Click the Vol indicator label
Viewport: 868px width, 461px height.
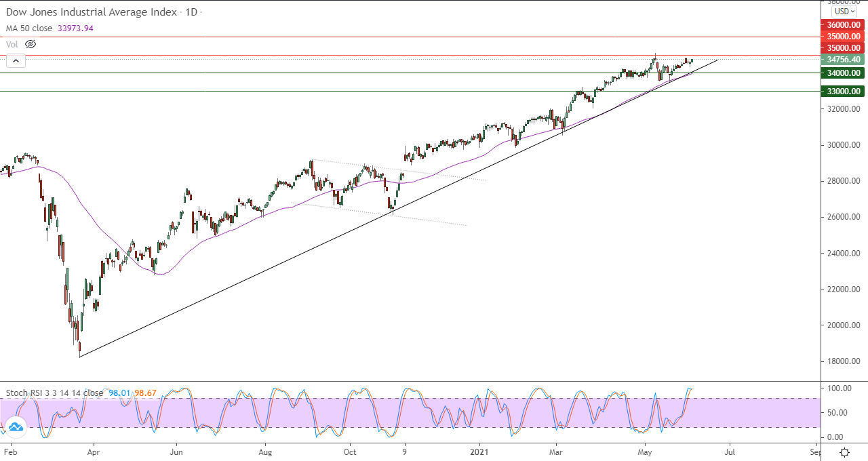12,44
